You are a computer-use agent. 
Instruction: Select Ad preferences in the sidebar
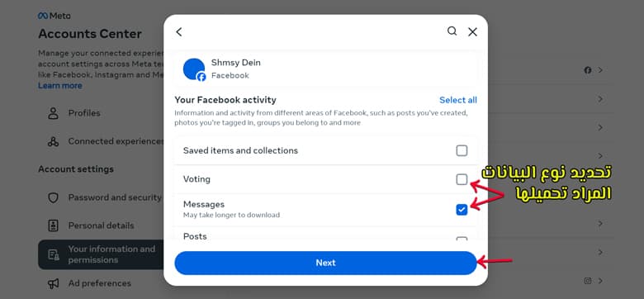[101, 283]
